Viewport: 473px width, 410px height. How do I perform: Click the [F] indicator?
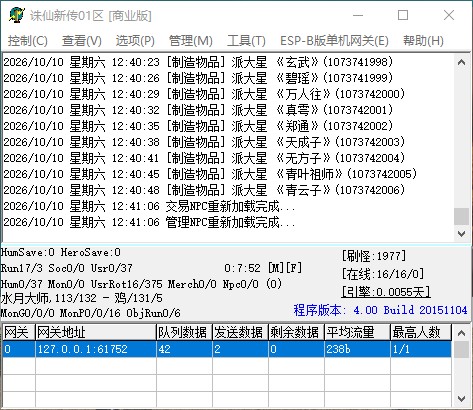[294, 268]
